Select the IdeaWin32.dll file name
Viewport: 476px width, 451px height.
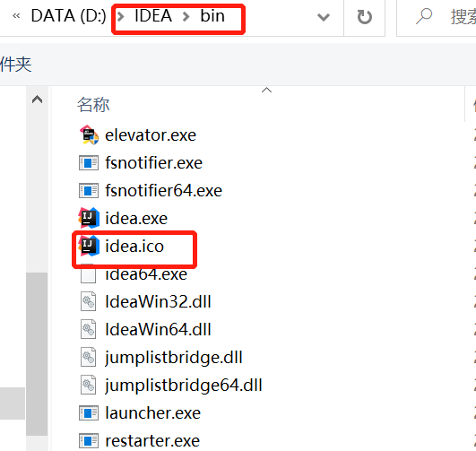click(158, 301)
